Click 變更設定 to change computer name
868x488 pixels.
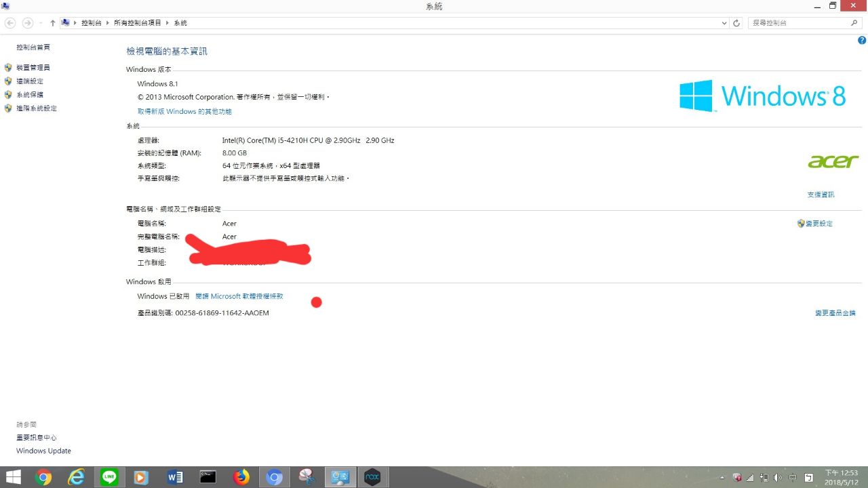pos(819,224)
